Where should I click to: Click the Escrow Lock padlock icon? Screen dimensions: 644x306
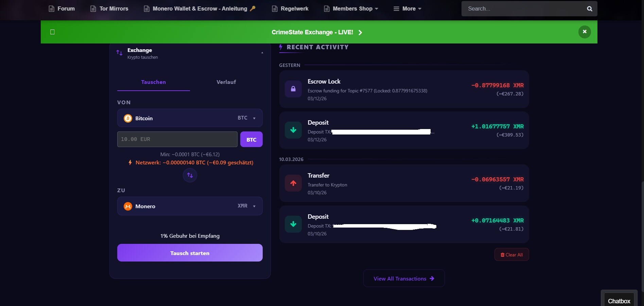(293, 89)
